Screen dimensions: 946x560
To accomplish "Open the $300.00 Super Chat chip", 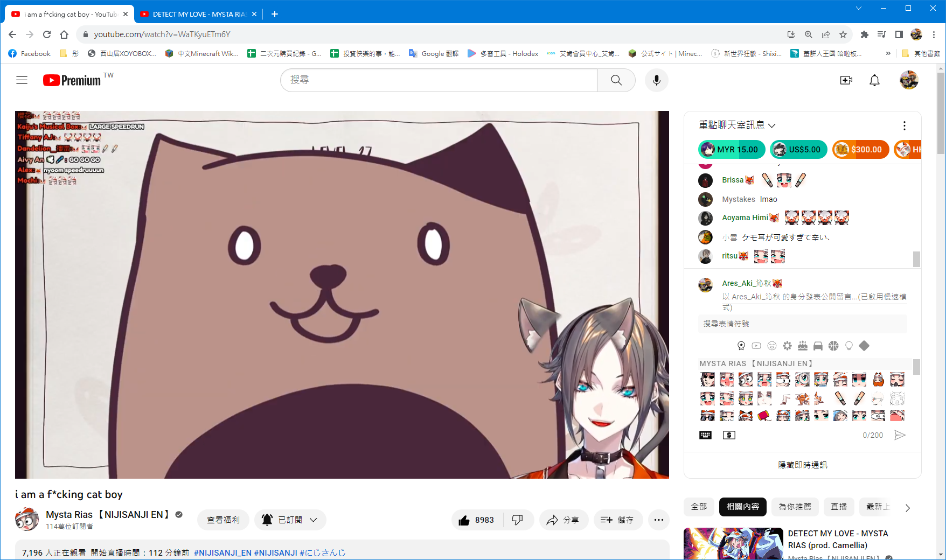I will click(x=860, y=150).
